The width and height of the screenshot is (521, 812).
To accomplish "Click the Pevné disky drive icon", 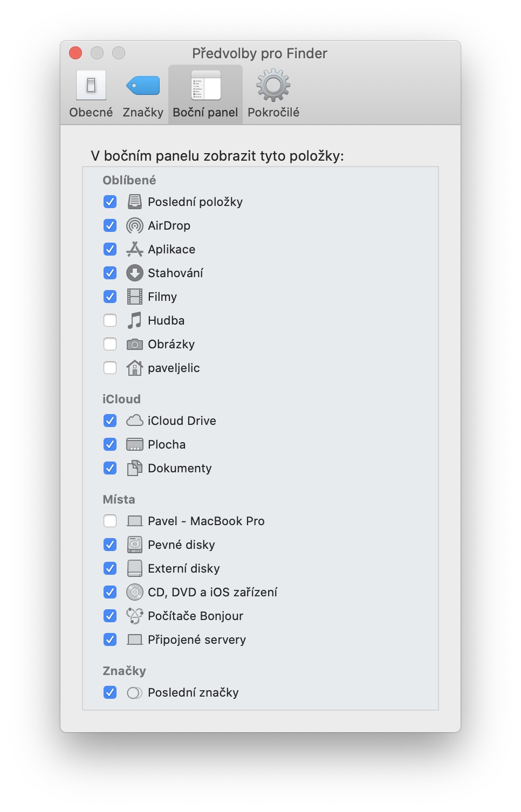I will pyautogui.click(x=134, y=545).
